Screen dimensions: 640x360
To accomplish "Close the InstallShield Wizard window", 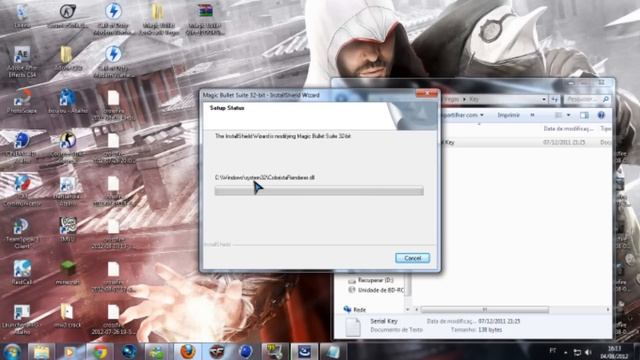I will coord(427,94).
